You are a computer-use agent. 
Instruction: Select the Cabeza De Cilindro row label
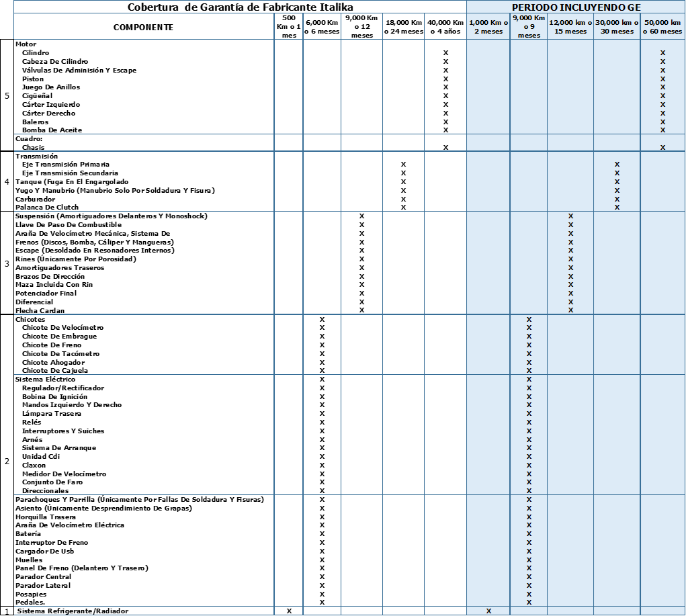pos(55,61)
